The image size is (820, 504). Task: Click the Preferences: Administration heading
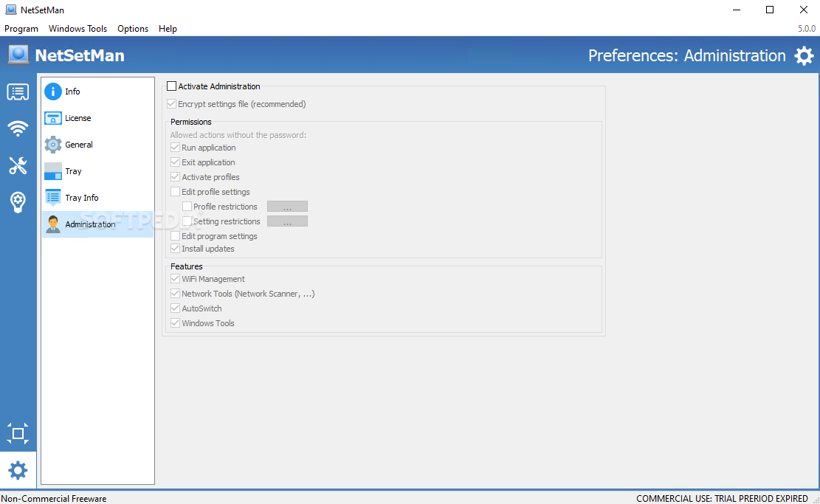[686, 55]
